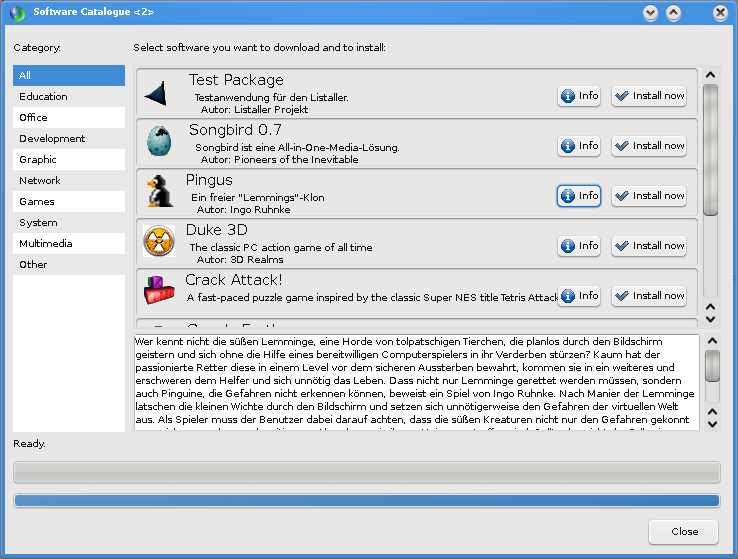Click the Test Package arrow icon
The height and width of the screenshot is (559, 738).
[155, 95]
